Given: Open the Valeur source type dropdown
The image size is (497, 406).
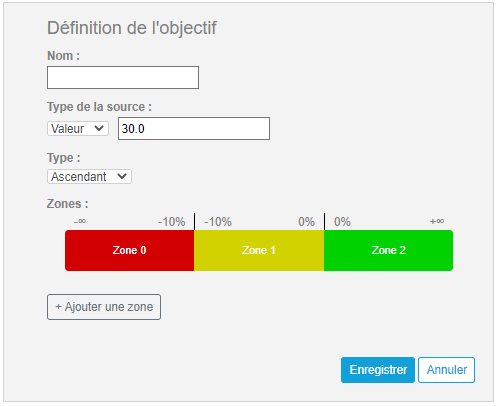Looking at the screenshot, I should coord(78,128).
